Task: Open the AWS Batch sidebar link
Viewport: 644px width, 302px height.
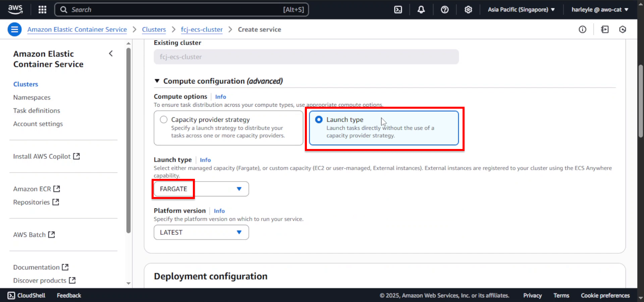Action: [x=30, y=235]
